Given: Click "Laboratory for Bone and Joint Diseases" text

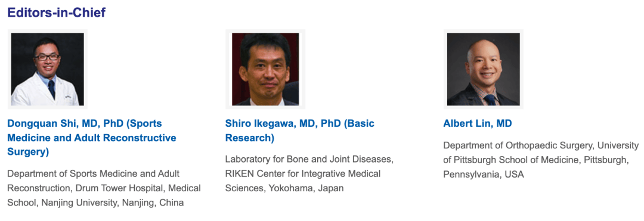Looking at the screenshot, I should (x=309, y=159).
